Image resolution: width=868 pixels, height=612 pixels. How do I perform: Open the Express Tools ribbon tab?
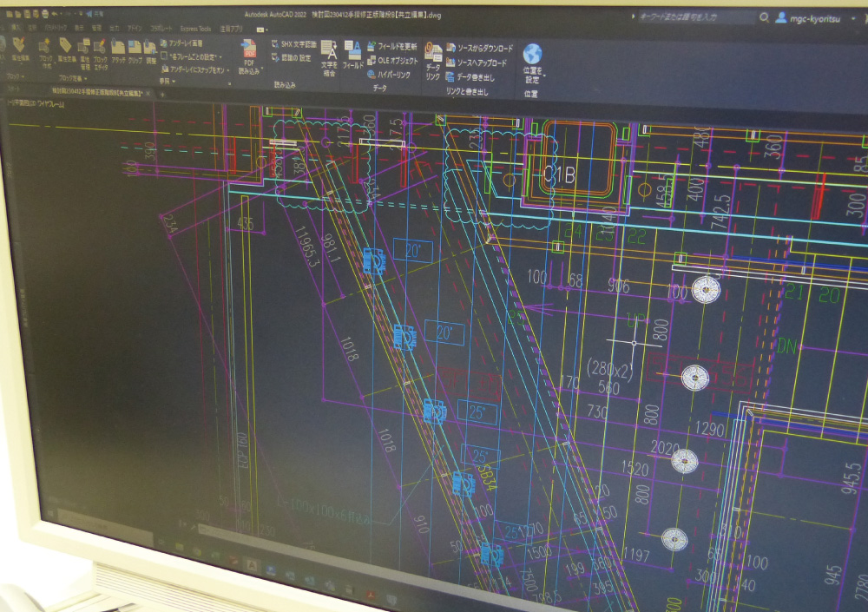pos(194,29)
